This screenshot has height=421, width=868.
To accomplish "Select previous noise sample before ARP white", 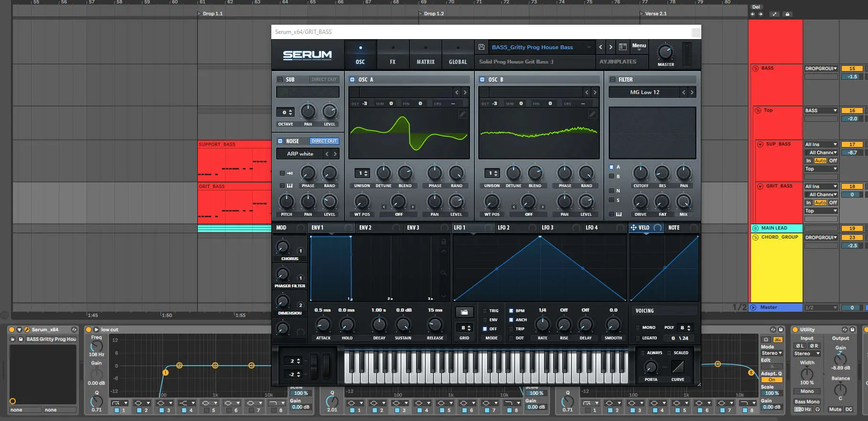I will [x=327, y=154].
